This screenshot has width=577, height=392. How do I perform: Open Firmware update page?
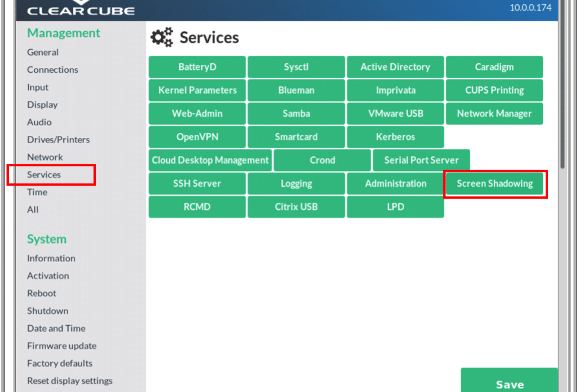(62, 346)
